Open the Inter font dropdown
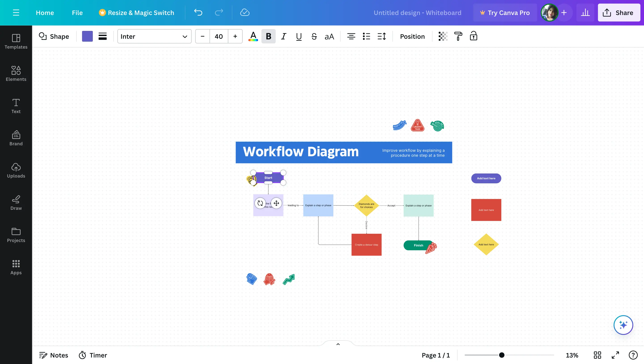 pyautogui.click(x=154, y=36)
